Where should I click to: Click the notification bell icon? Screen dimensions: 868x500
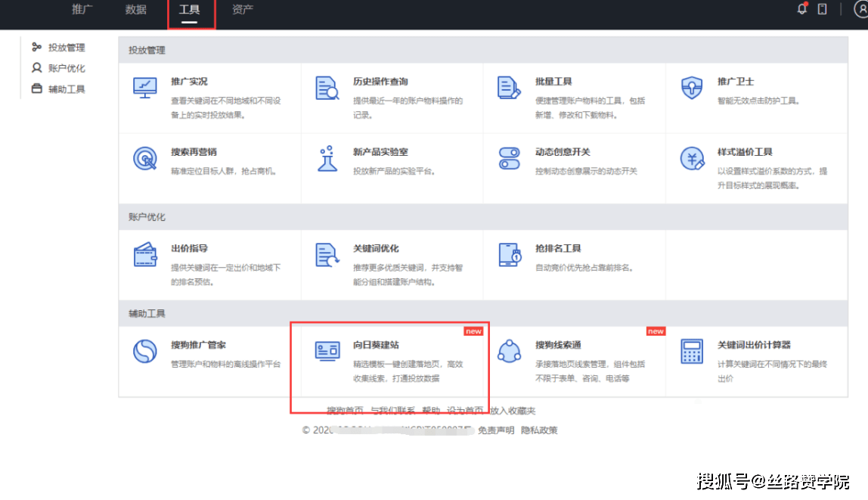(801, 9)
